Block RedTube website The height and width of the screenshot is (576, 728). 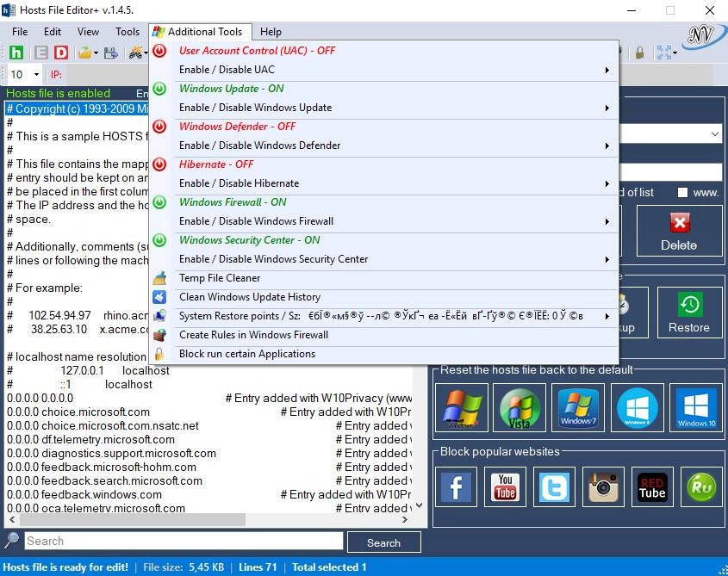(x=652, y=486)
